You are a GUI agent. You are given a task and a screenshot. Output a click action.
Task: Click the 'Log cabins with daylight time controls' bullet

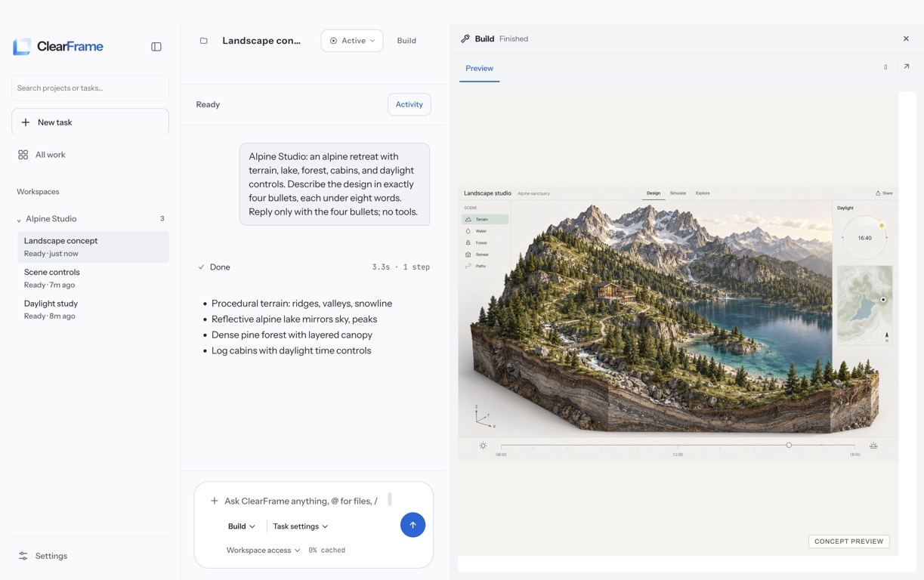291,350
